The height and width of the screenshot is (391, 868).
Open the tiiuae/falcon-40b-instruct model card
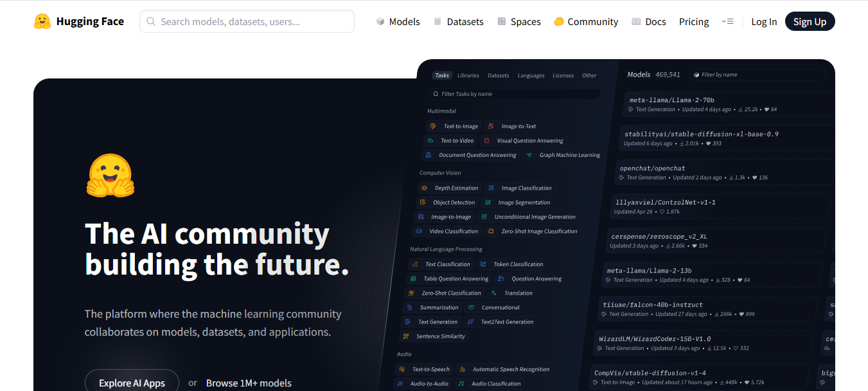click(709, 309)
